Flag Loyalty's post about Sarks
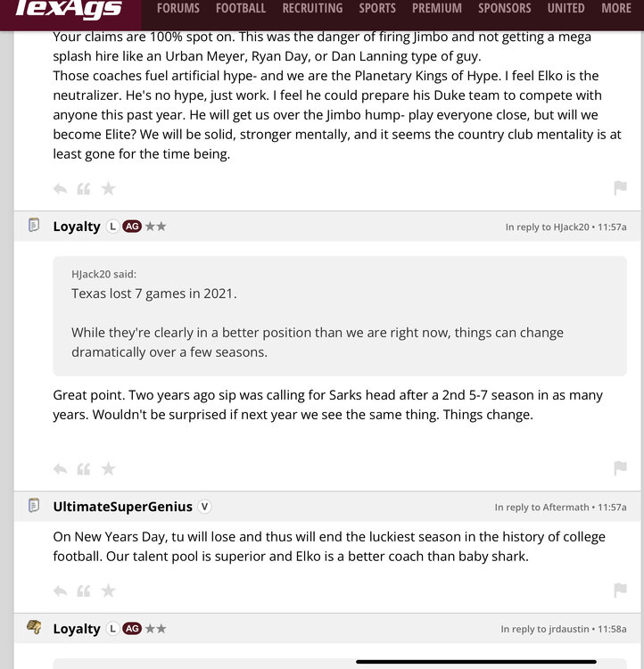Screen dimensions: 644x669 pyautogui.click(x=620, y=468)
